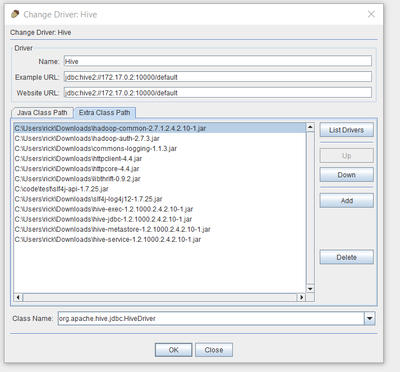Click into the Website URL field
This screenshot has height=372, width=400.
click(x=218, y=93)
